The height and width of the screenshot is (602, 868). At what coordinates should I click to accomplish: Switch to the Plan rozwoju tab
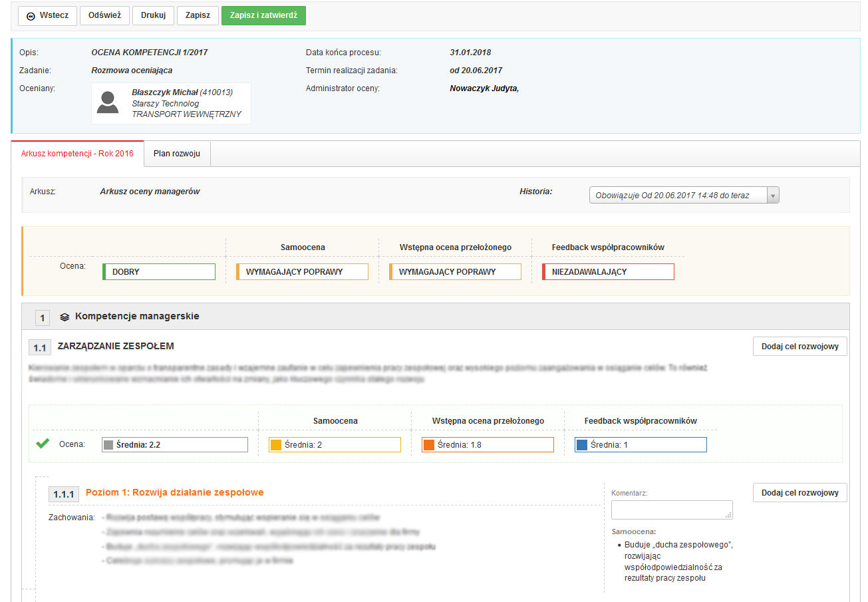pyautogui.click(x=176, y=152)
